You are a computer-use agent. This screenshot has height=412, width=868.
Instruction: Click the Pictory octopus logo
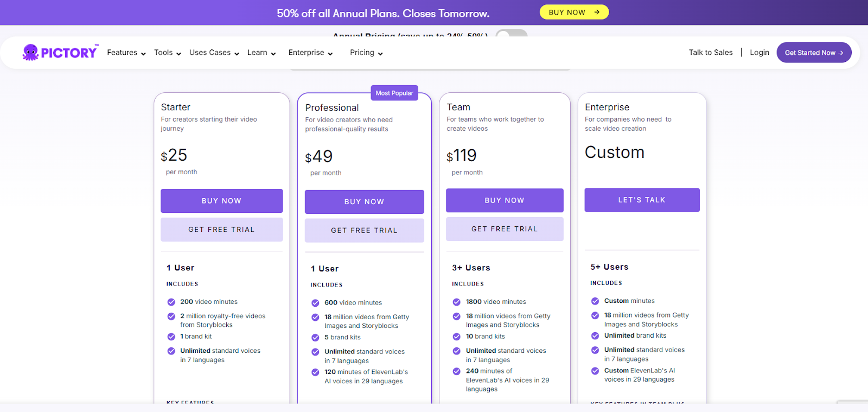pyautogui.click(x=60, y=53)
